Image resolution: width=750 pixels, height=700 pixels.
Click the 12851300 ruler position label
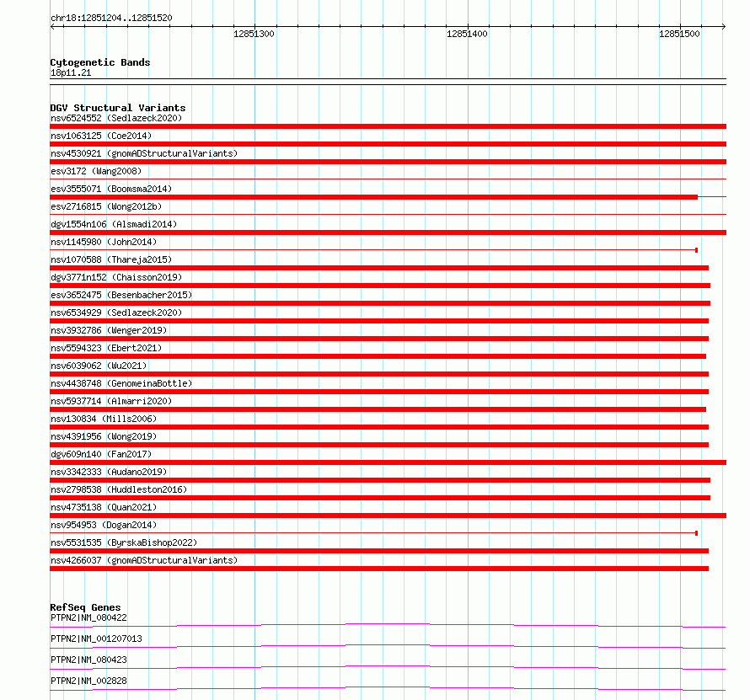point(254,34)
